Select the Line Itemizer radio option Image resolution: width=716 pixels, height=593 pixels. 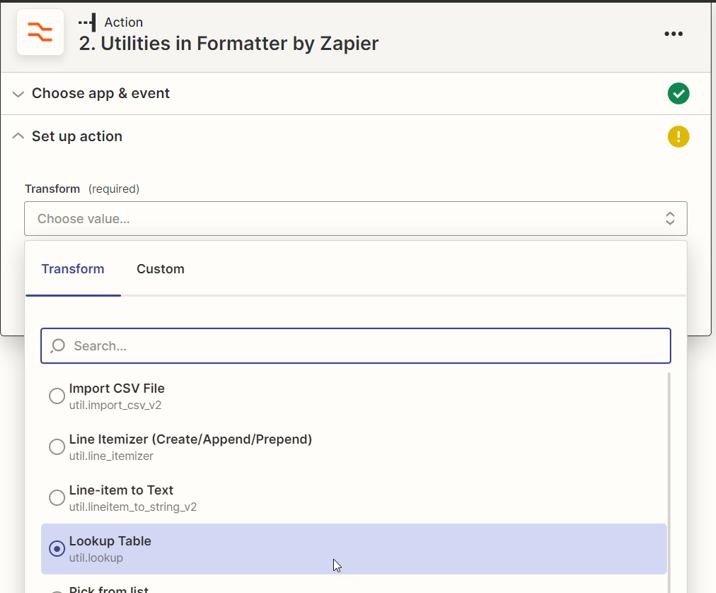point(57,447)
